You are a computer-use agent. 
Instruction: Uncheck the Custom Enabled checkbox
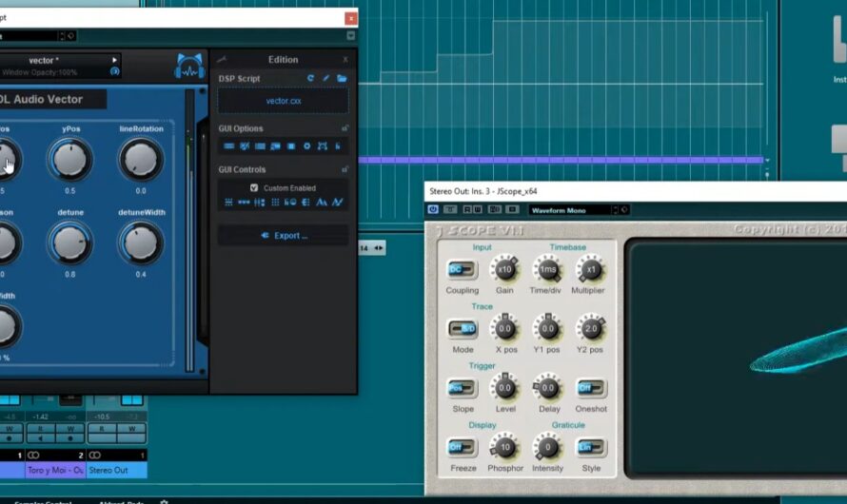254,187
